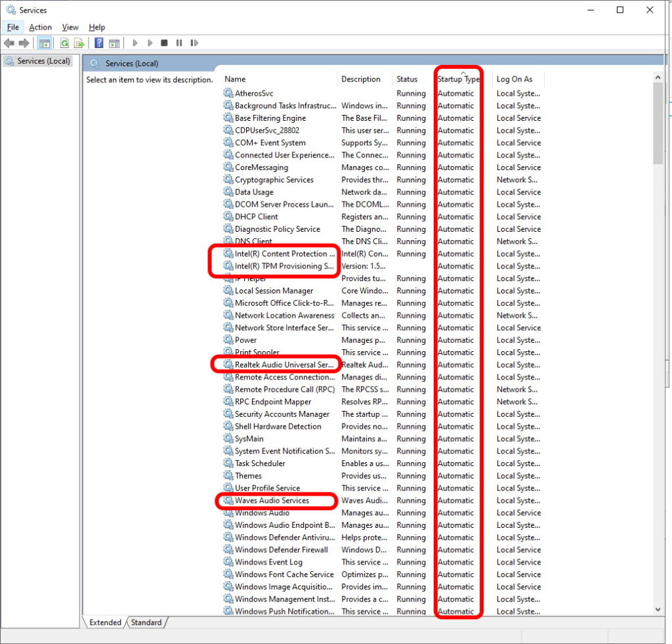Click the Forward navigation arrow
Screen dimensions: 672x644
click(x=23, y=43)
